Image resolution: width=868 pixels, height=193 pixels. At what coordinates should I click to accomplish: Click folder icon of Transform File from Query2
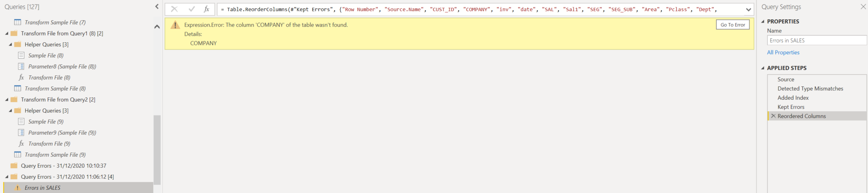coord(14,99)
